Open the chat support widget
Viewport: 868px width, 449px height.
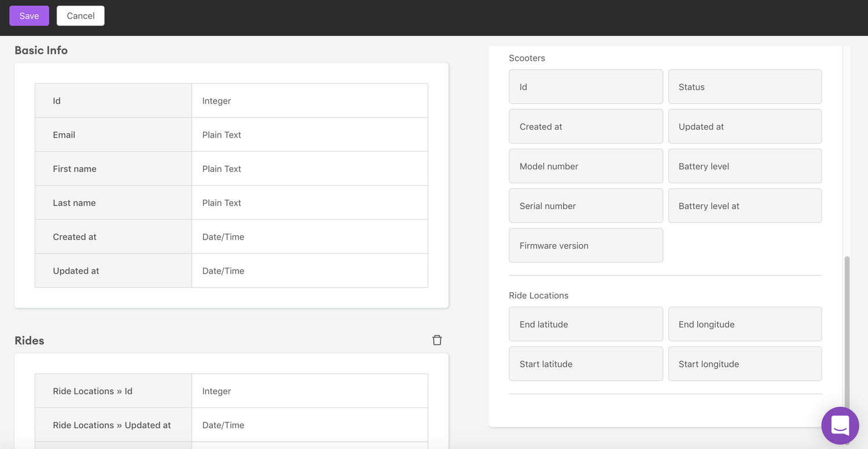coord(840,425)
